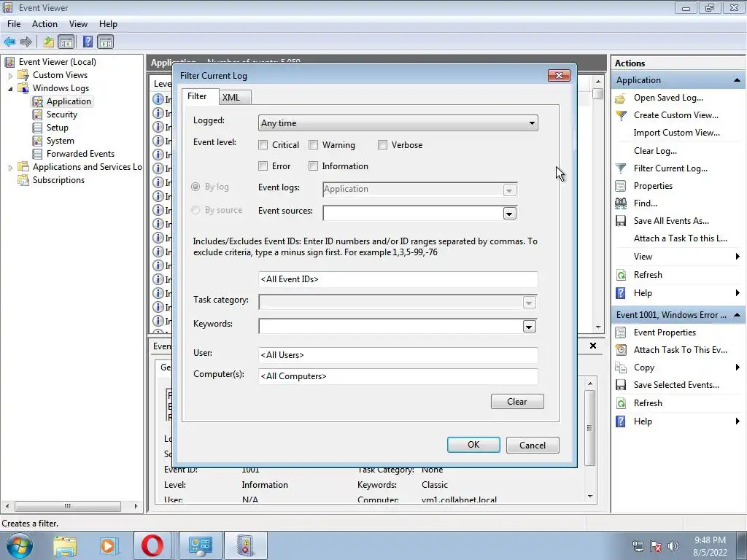The image size is (747, 560).
Task: Collapse the Event 1001 actions section
Action: click(737, 315)
